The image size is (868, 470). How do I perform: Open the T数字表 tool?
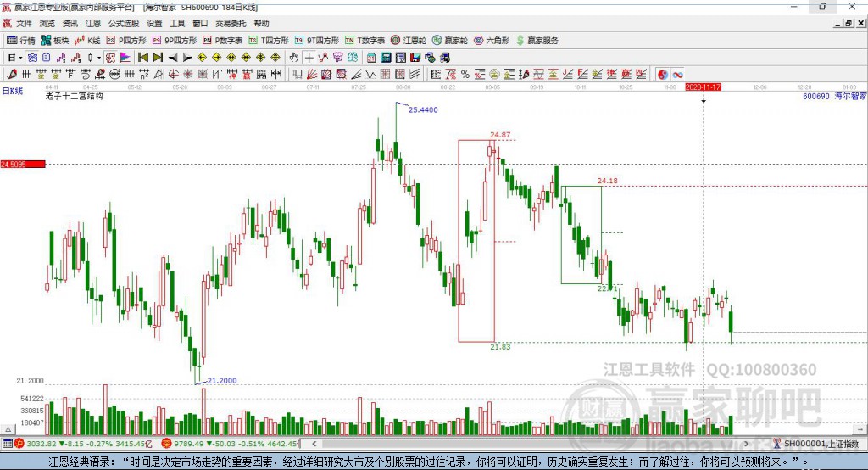click(364, 41)
